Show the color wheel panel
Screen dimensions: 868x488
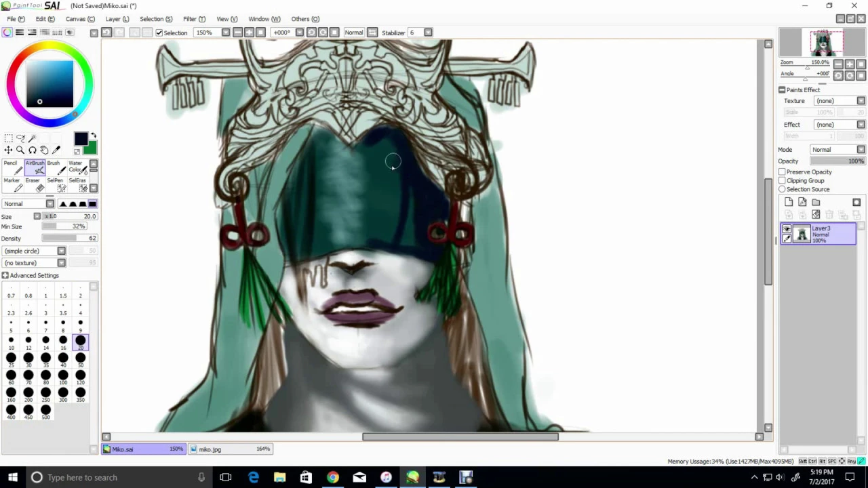pos(7,33)
